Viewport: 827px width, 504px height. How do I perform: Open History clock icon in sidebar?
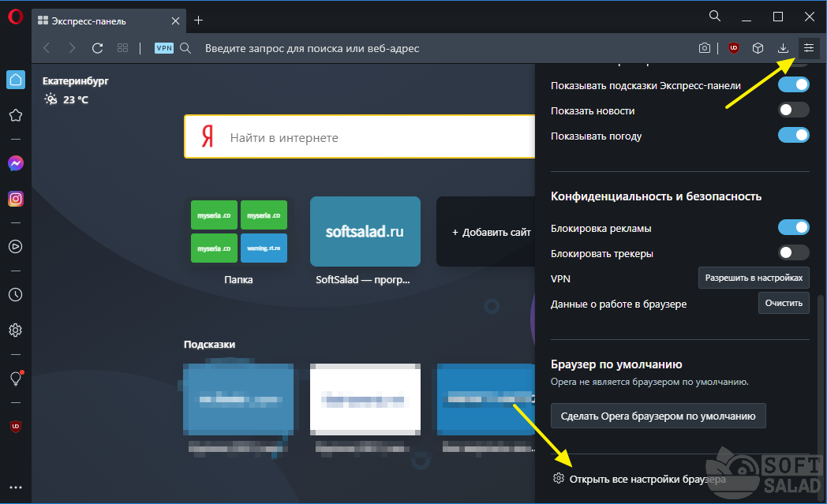(x=15, y=295)
